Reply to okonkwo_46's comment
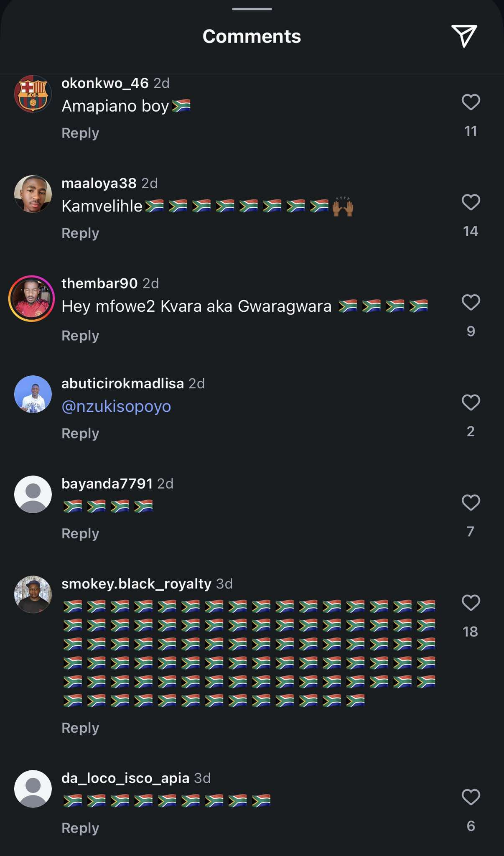504x856 pixels. tap(80, 133)
